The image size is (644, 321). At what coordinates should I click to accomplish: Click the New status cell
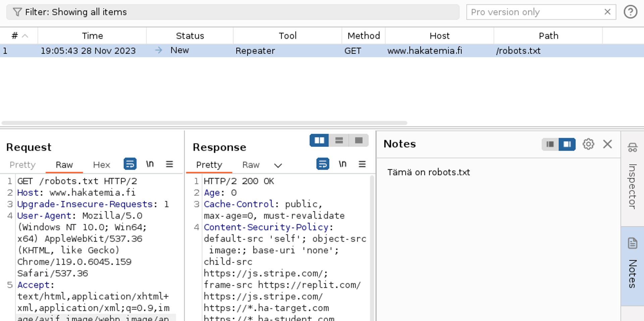179,50
